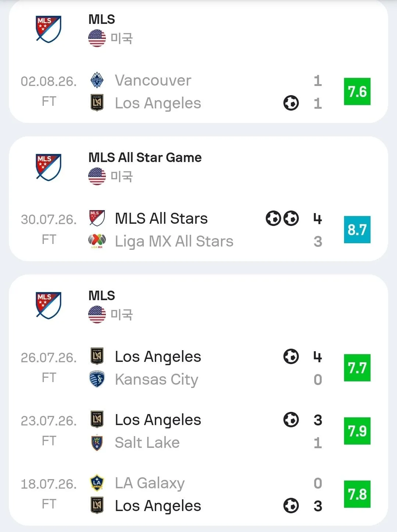Tap the Liga MX All Stars crest

[97, 241]
